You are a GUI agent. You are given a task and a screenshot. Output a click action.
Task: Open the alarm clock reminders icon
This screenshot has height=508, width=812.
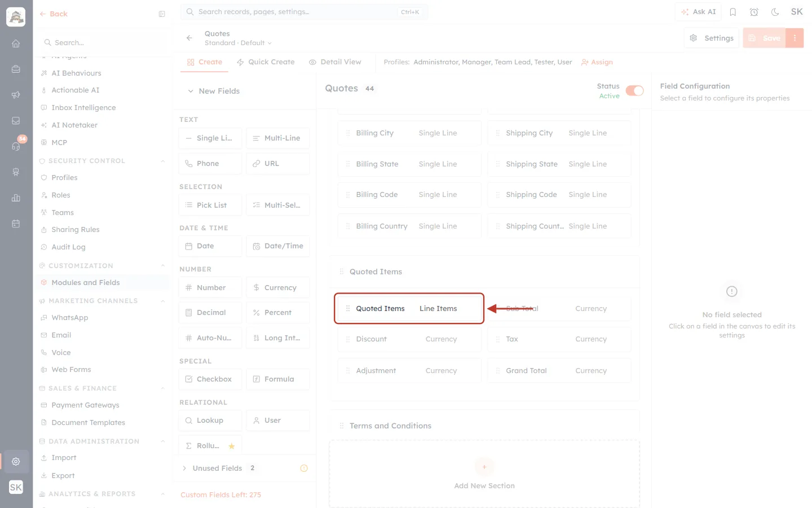(x=754, y=12)
